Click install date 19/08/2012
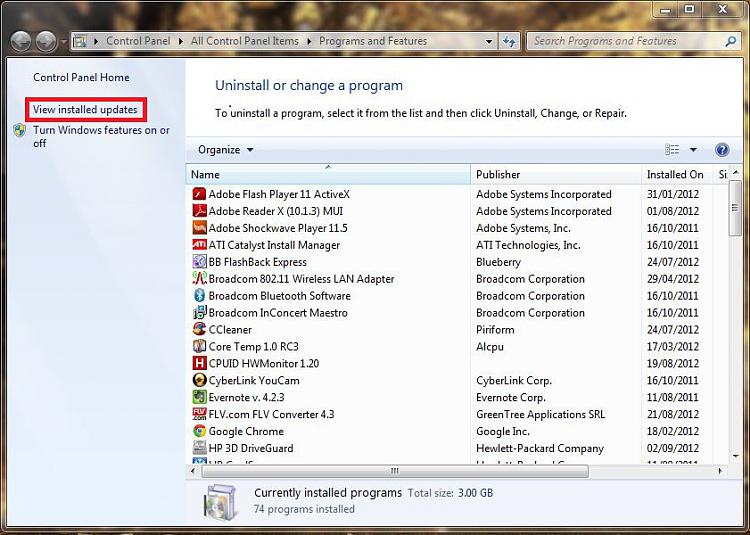The width and height of the screenshot is (750, 535). coord(673,364)
